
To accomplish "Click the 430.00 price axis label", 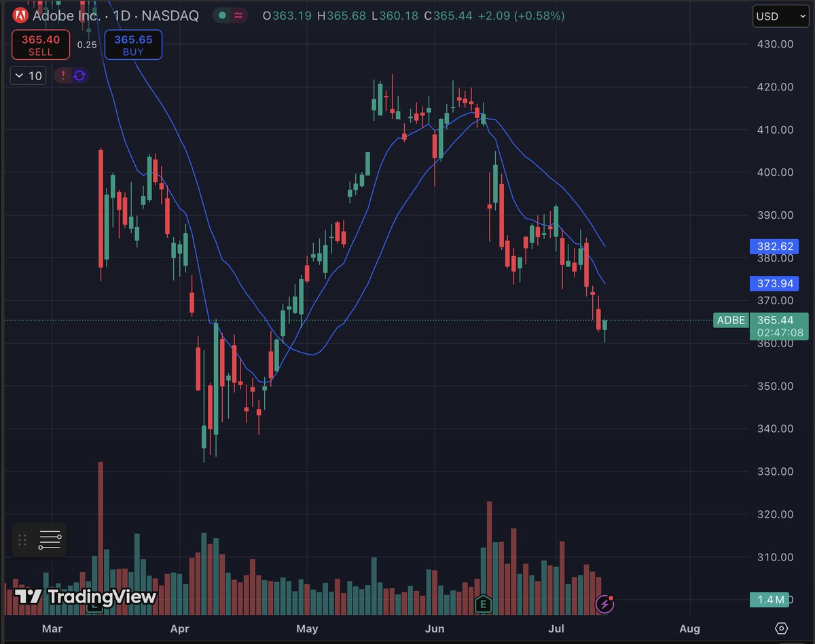I will click(x=774, y=44).
